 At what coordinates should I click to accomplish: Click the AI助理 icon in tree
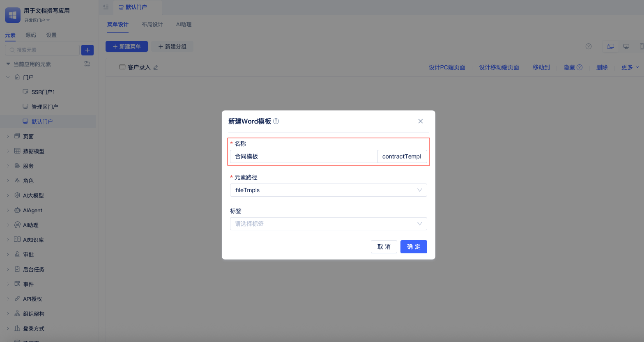[x=17, y=225]
